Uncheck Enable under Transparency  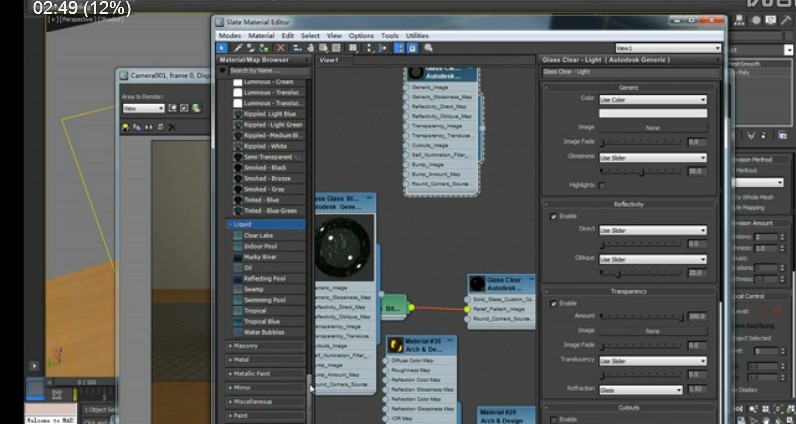coord(553,303)
